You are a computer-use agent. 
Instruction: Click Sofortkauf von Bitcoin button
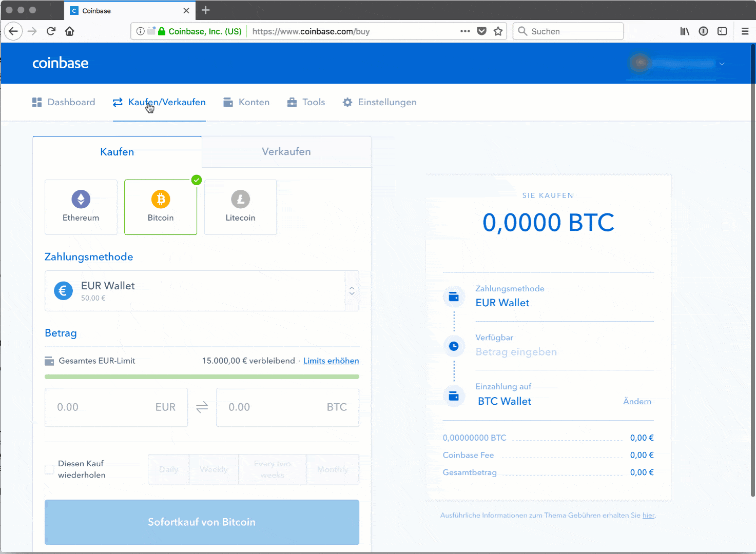pos(202,522)
